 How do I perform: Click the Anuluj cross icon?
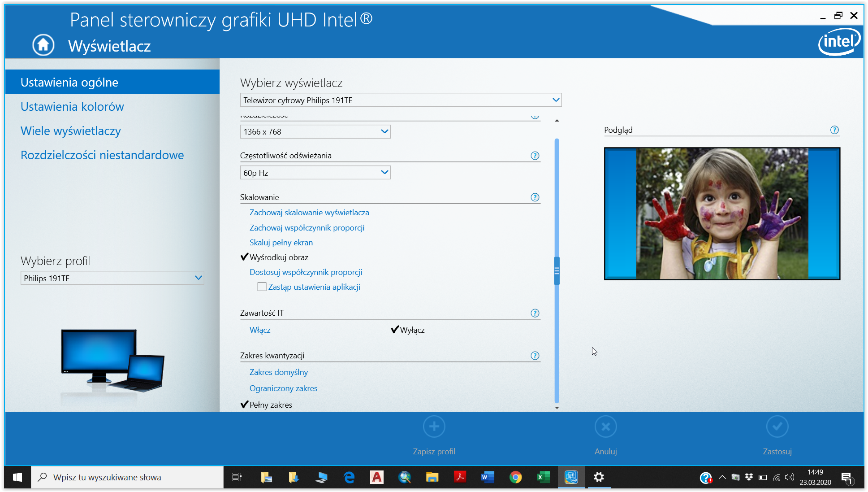pos(606,427)
